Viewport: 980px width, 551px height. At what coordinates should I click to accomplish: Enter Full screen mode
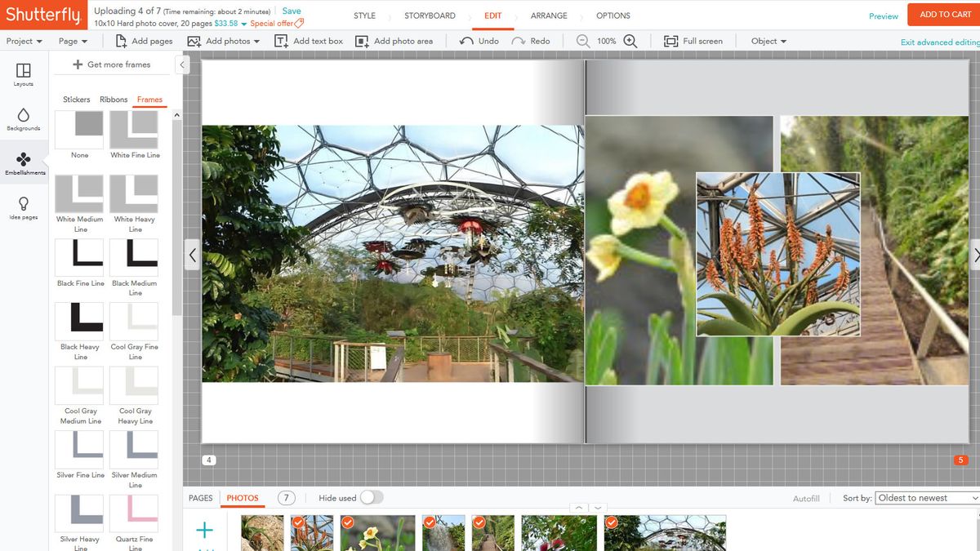(x=693, y=41)
